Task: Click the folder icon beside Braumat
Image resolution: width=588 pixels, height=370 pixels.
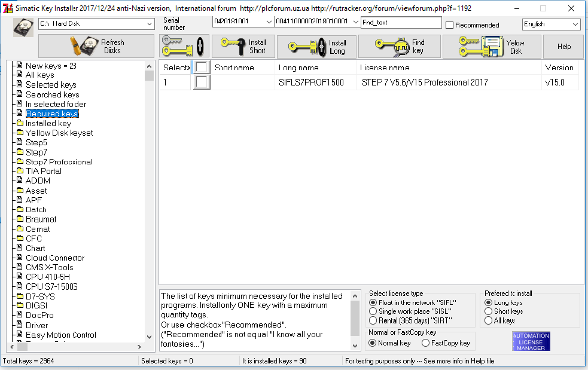Action: 20,219
